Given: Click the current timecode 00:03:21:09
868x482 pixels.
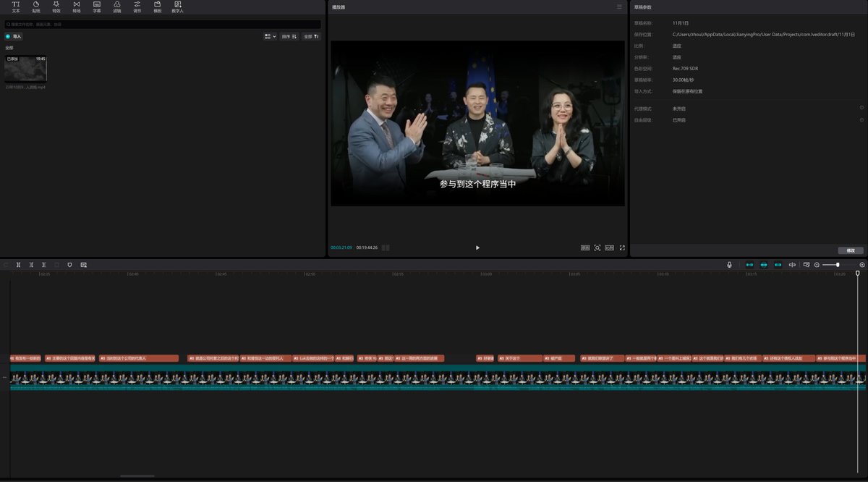Looking at the screenshot, I should [341, 248].
